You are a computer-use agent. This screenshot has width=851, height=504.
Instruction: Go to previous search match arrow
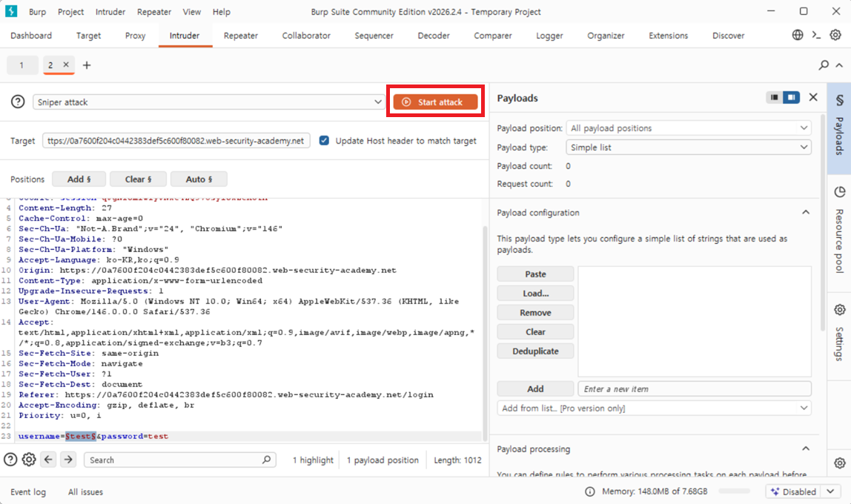point(48,460)
